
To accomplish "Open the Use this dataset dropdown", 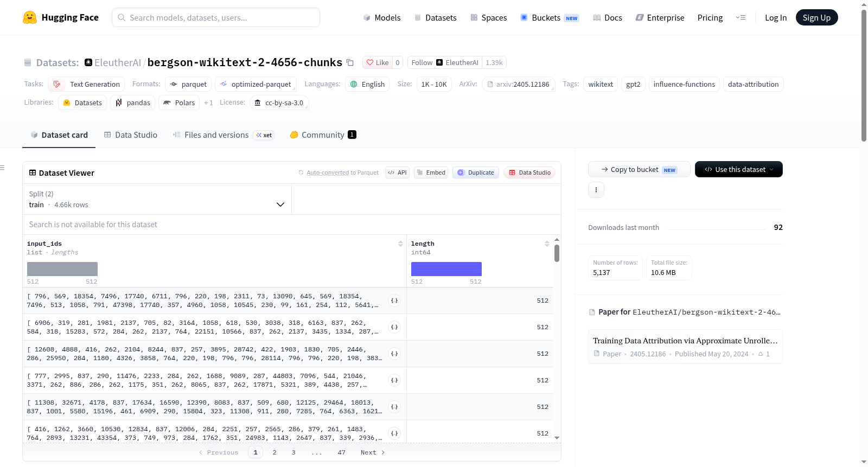I will (x=739, y=169).
